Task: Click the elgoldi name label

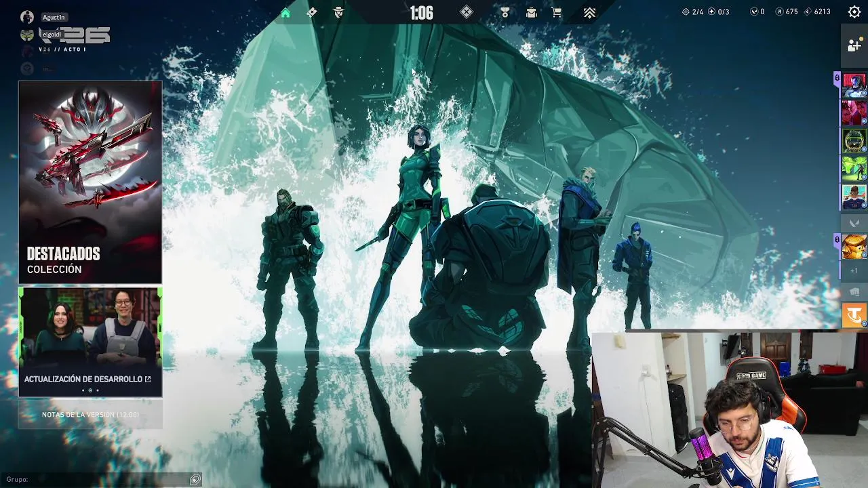Action: click(x=52, y=35)
